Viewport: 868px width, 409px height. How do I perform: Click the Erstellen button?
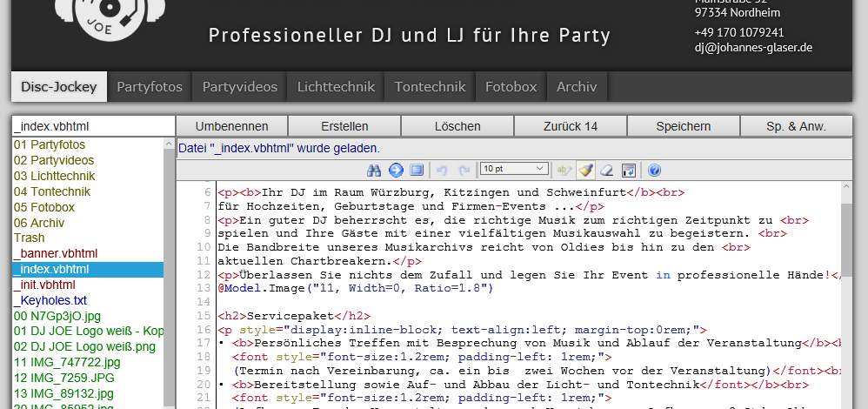tap(344, 126)
